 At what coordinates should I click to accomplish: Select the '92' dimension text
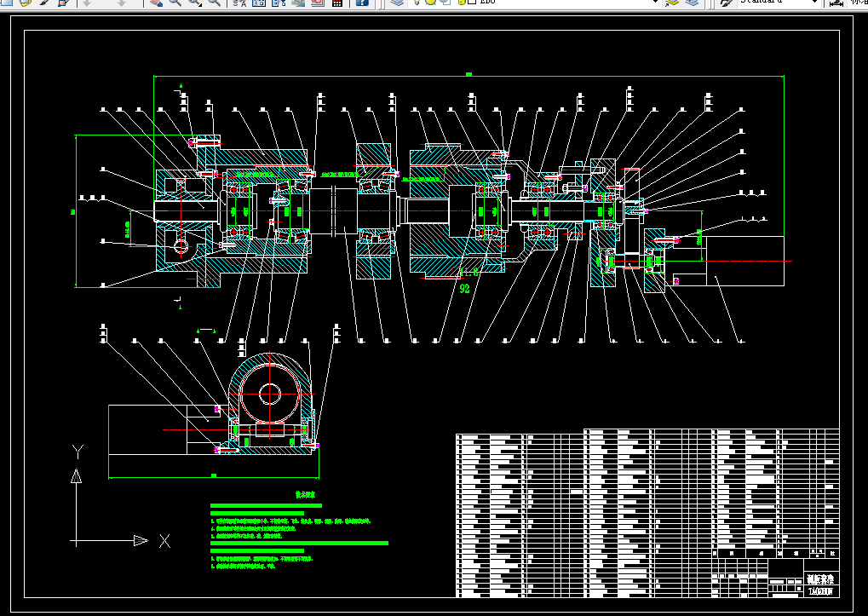coord(464,288)
